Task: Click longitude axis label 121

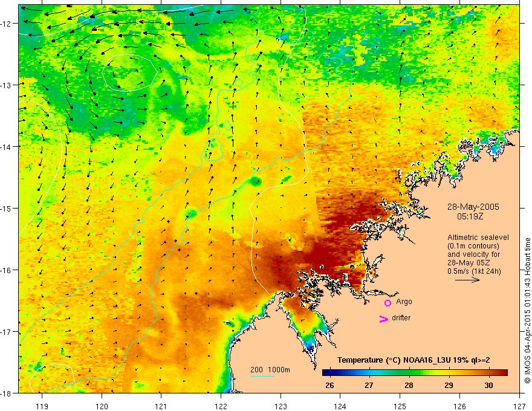Action: pos(161,406)
